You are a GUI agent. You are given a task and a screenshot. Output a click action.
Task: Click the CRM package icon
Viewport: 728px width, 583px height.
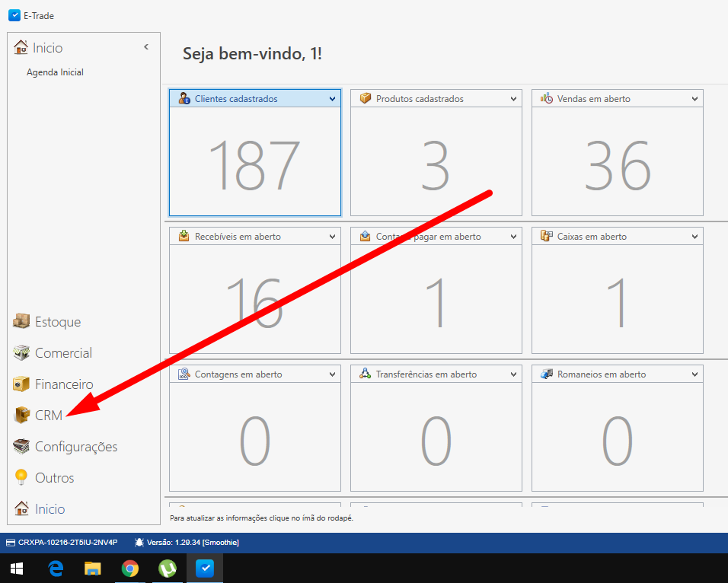(x=21, y=415)
